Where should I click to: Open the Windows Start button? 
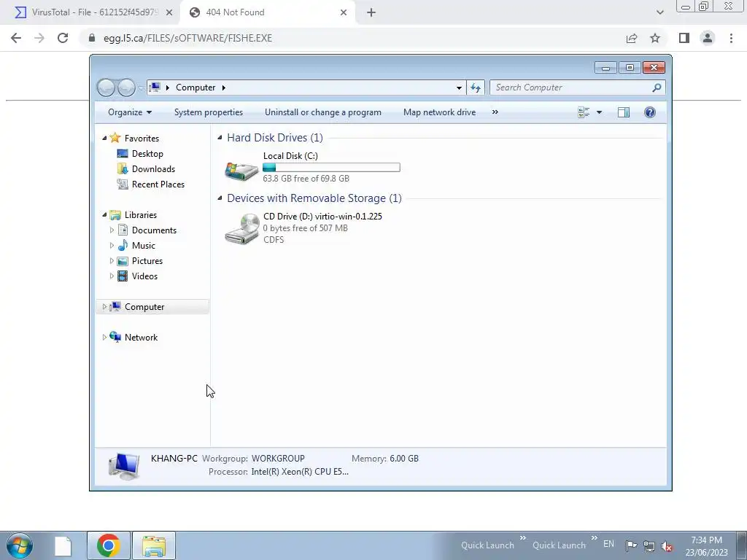click(20, 545)
